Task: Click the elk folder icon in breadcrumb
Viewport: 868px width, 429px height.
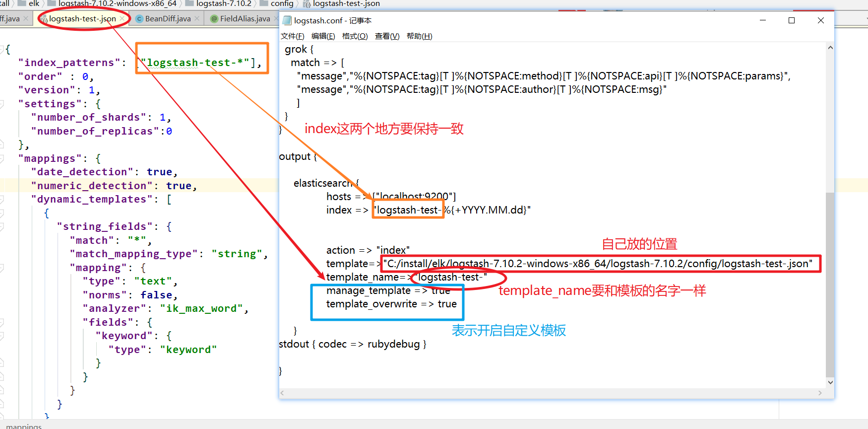Action: pyautogui.click(x=22, y=3)
